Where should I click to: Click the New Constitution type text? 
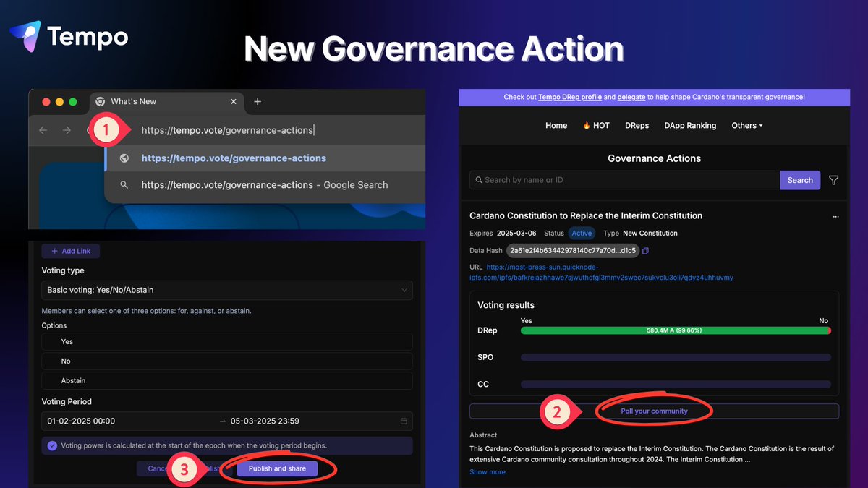click(x=650, y=234)
